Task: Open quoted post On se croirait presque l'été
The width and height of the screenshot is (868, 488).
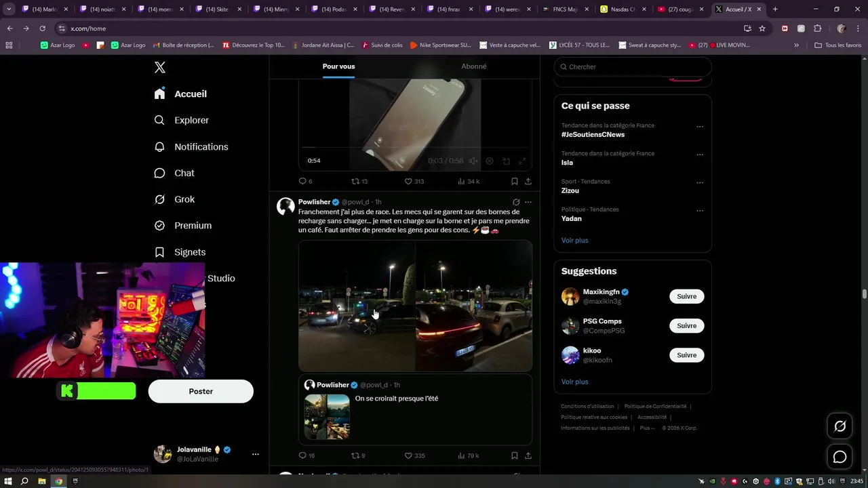Action: pos(415,409)
